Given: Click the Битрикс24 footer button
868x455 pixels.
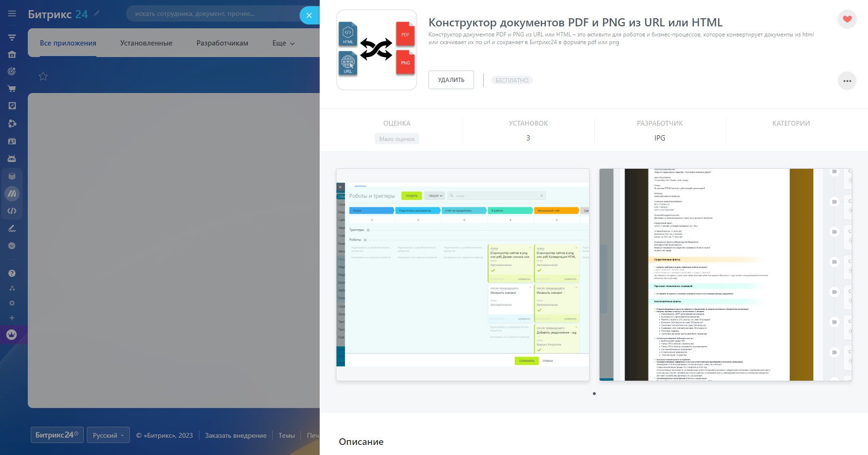Looking at the screenshot, I should click(x=57, y=435).
